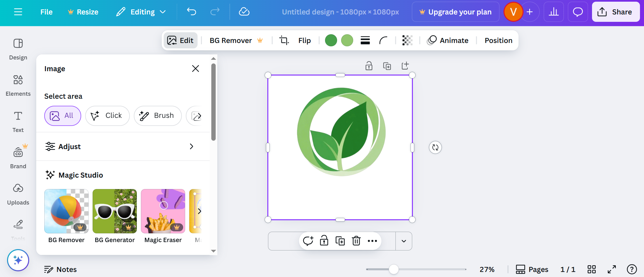The image size is (644, 277).
Task: Open the File menu
Action: (46, 12)
